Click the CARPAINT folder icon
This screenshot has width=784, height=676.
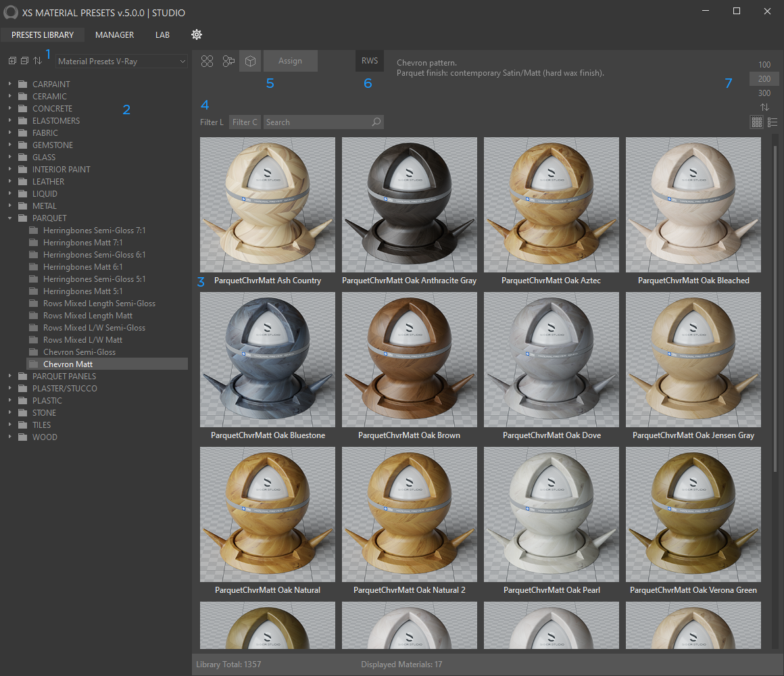pyautogui.click(x=22, y=84)
